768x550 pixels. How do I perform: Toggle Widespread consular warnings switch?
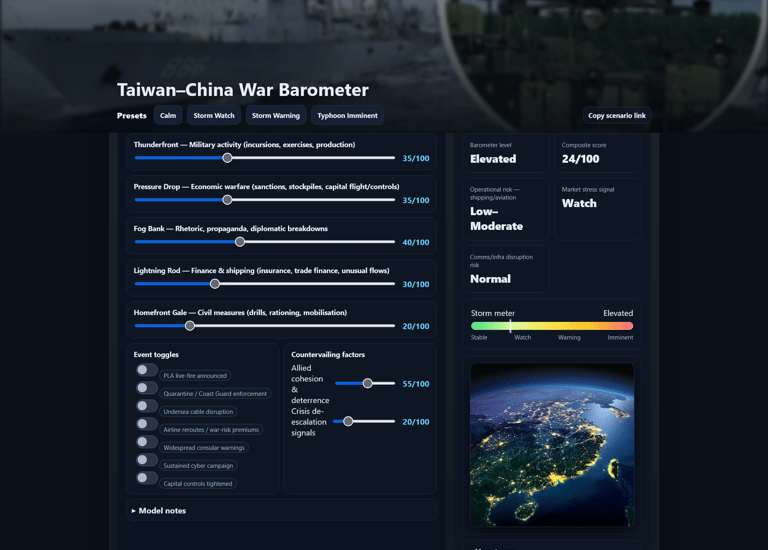point(146,442)
